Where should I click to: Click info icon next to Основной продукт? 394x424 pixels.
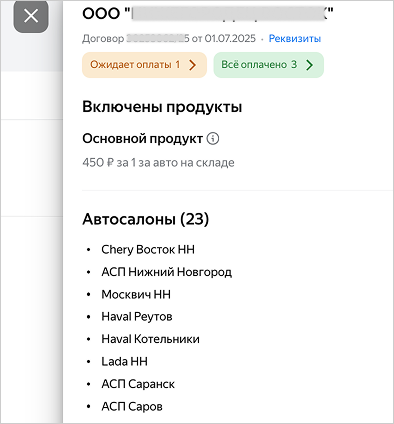pyautogui.click(x=213, y=138)
